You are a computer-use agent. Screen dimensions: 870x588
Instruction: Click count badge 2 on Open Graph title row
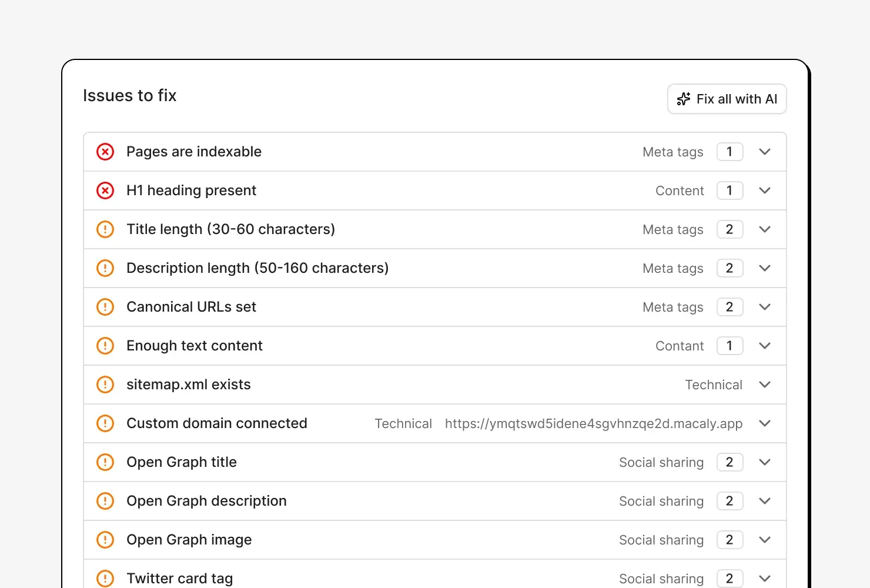[730, 462]
